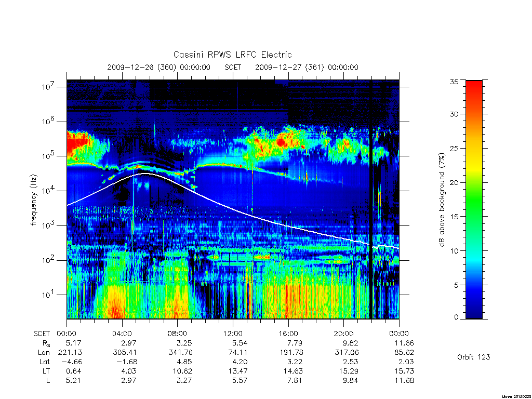Click the 20:00 SCET time label

point(344,334)
